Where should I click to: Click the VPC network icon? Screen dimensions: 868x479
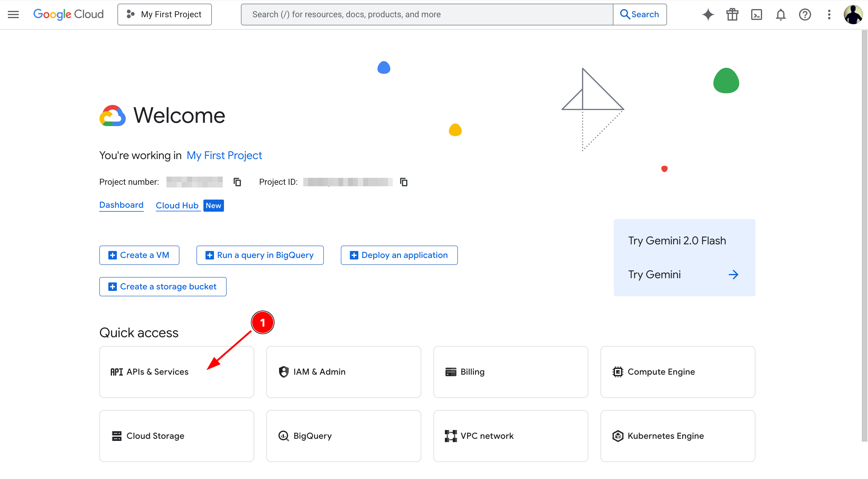(451, 436)
